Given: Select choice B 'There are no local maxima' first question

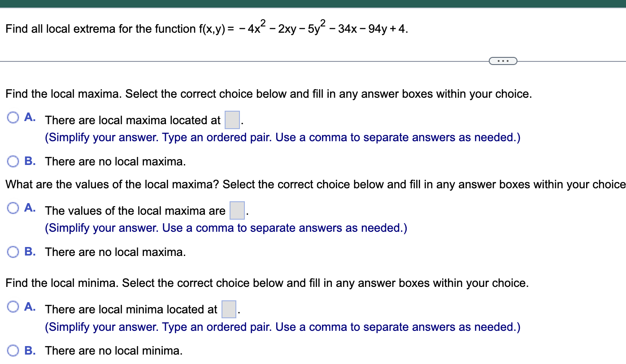Looking at the screenshot, I should (13, 161).
